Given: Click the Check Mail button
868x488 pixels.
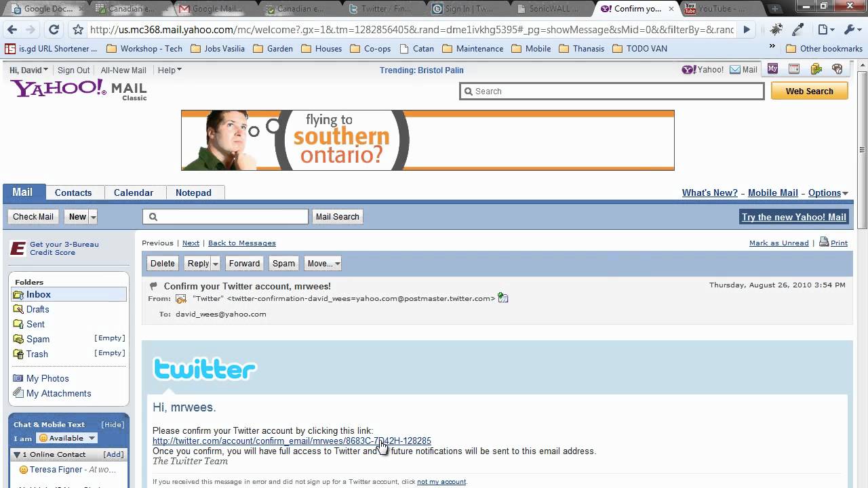Looking at the screenshot, I should coord(33,217).
